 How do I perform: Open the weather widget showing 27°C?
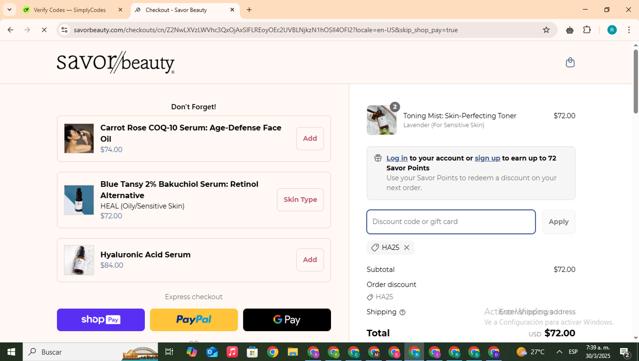point(530,352)
